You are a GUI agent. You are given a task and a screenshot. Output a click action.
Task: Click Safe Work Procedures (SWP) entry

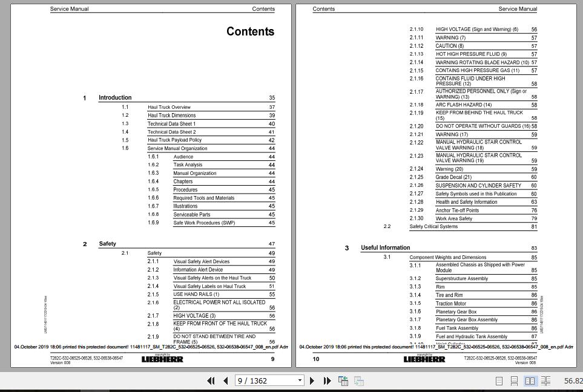point(204,223)
